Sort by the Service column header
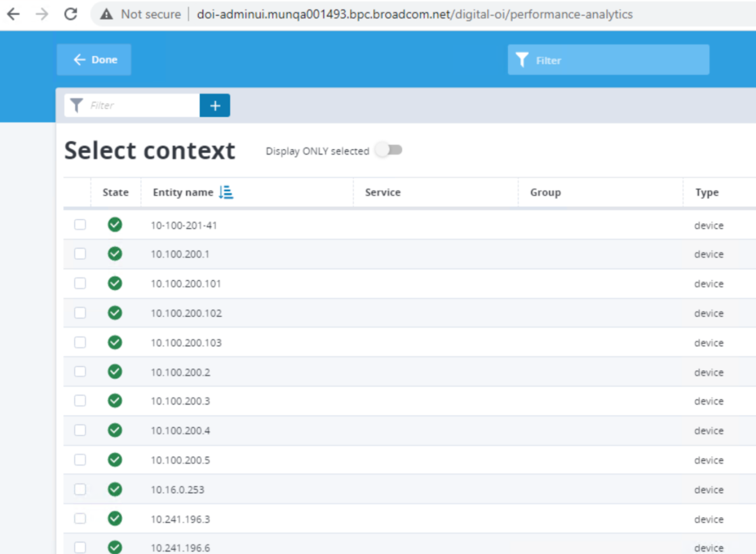The height and width of the screenshot is (554, 756). pyautogui.click(x=383, y=192)
